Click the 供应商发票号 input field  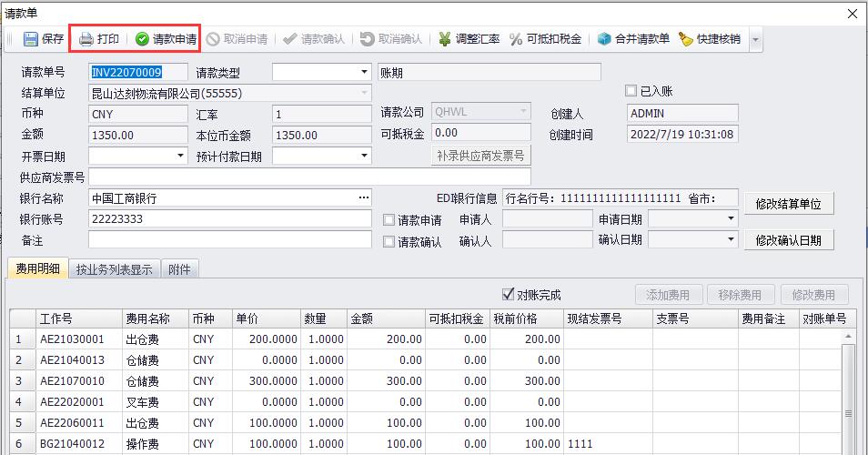[x=309, y=177]
